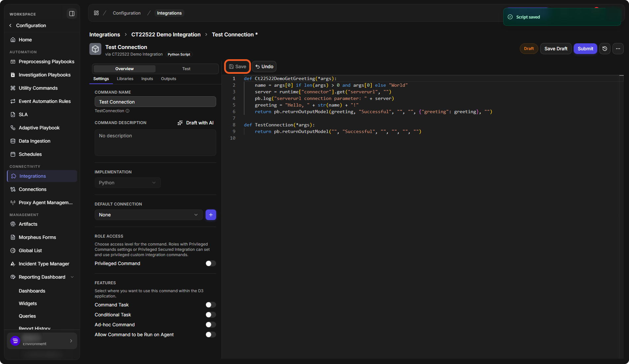Click the back arrow next to Configuration
This screenshot has width=629, height=364.
click(x=11, y=25)
